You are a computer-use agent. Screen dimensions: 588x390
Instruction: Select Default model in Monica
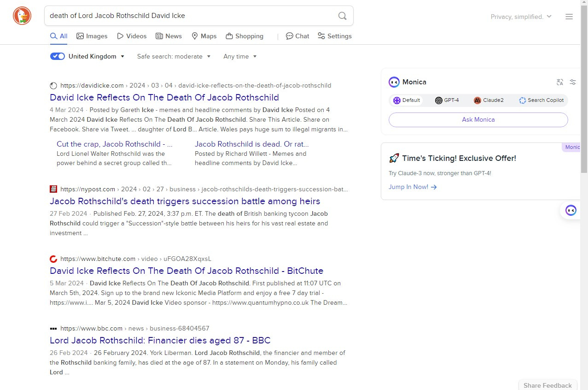click(407, 100)
